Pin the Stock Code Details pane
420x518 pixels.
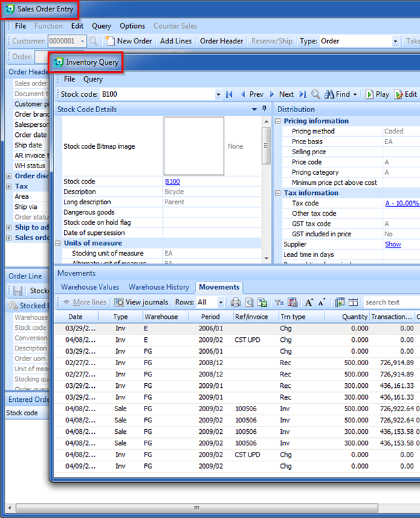coord(264,109)
